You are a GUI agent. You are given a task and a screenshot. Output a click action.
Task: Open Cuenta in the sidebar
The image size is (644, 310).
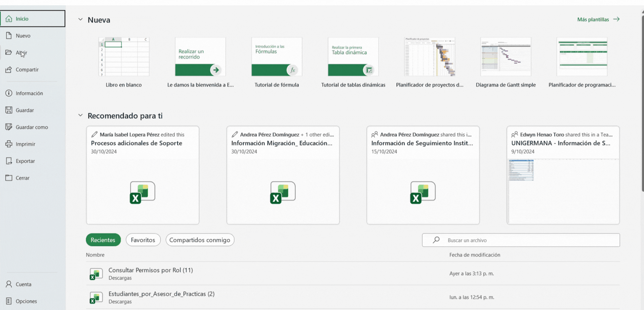tap(33, 284)
